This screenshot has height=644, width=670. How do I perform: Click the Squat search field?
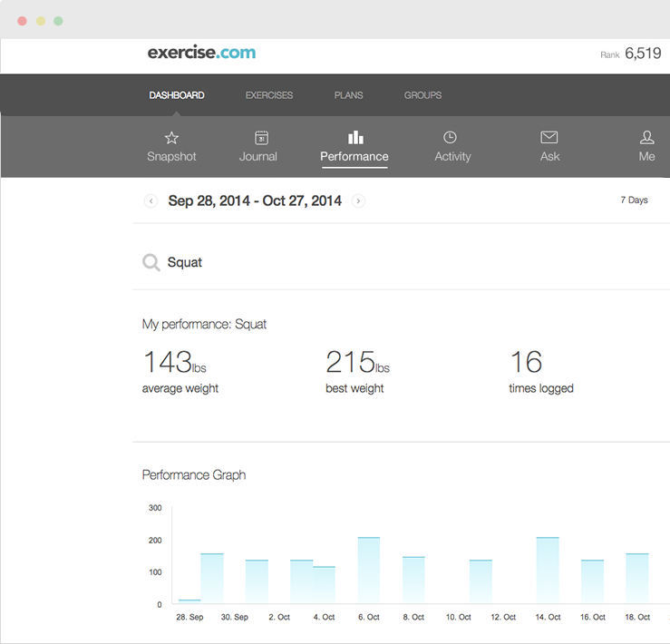coord(401,262)
